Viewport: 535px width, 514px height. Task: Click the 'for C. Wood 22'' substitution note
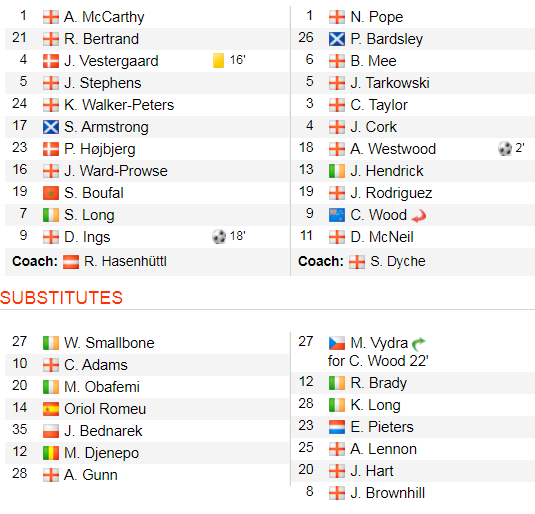click(378, 361)
